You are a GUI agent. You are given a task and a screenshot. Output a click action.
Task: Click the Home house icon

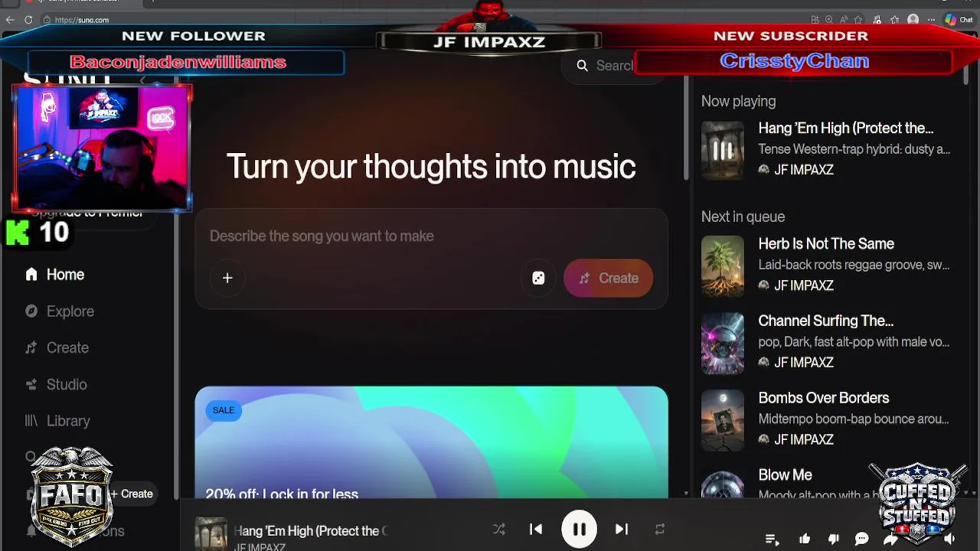point(31,275)
